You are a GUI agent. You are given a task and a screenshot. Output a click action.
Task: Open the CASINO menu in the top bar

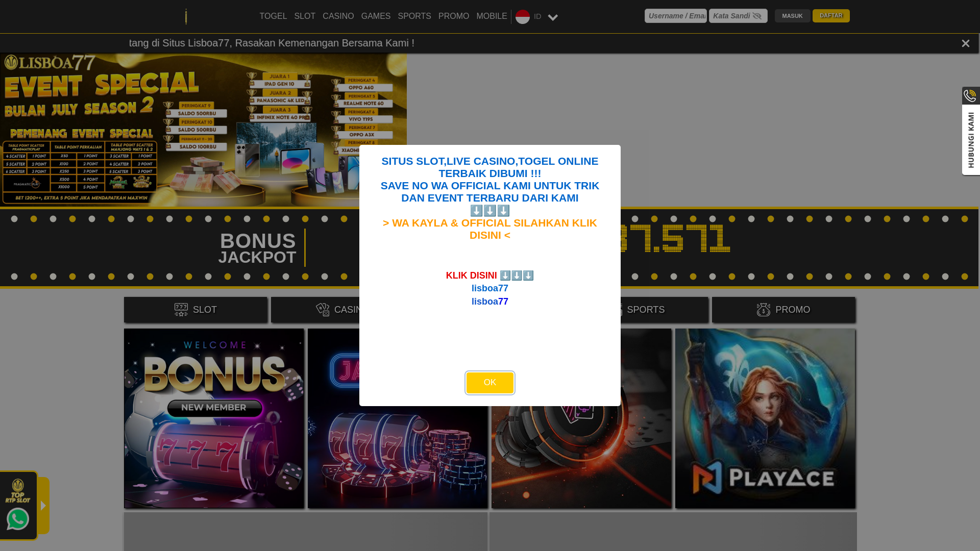[338, 16]
